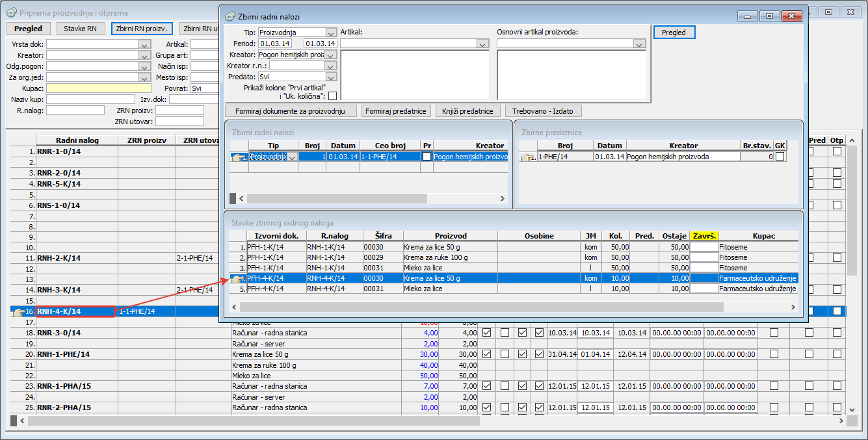
Task: Click the Završ. column header
Action: [x=704, y=236]
